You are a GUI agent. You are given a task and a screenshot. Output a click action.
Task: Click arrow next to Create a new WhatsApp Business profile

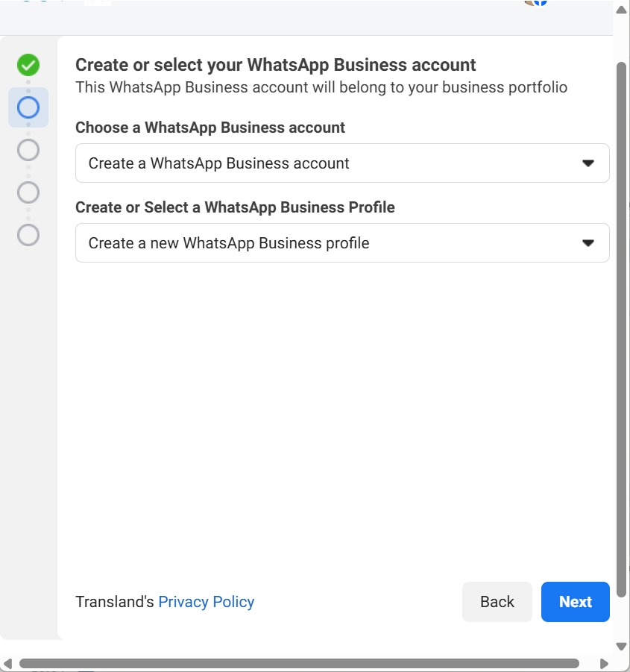coord(588,243)
